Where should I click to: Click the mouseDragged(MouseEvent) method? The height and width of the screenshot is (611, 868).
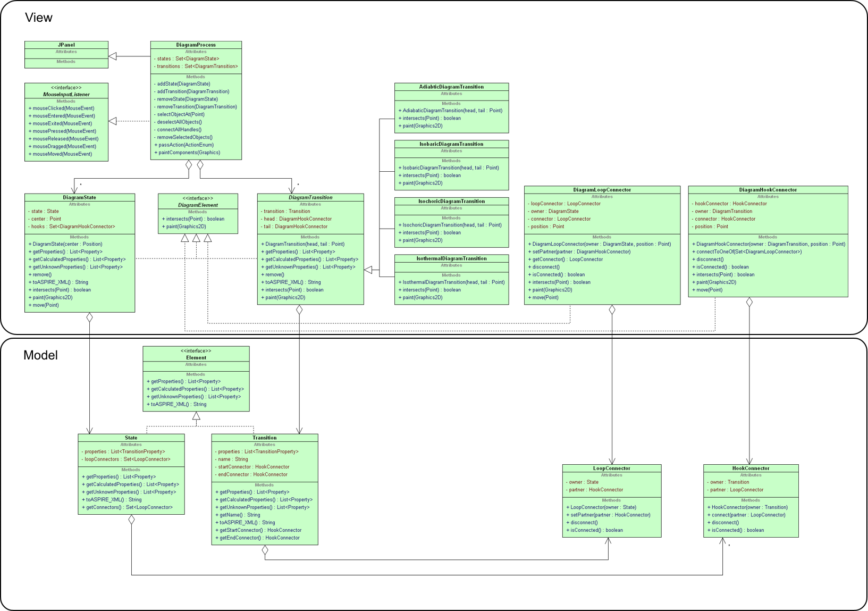point(62,146)
